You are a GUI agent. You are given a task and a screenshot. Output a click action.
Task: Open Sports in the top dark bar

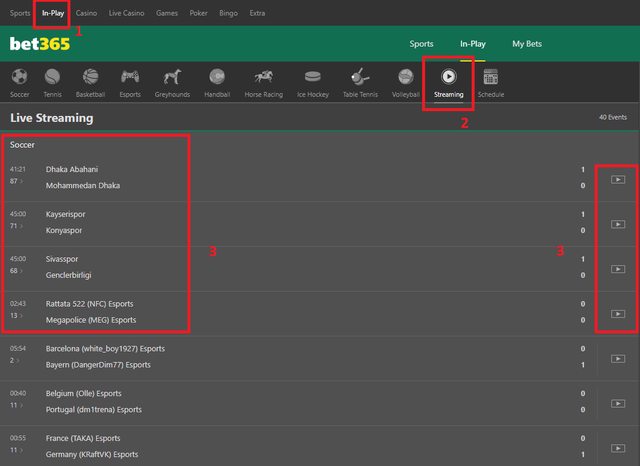(20, 13)
